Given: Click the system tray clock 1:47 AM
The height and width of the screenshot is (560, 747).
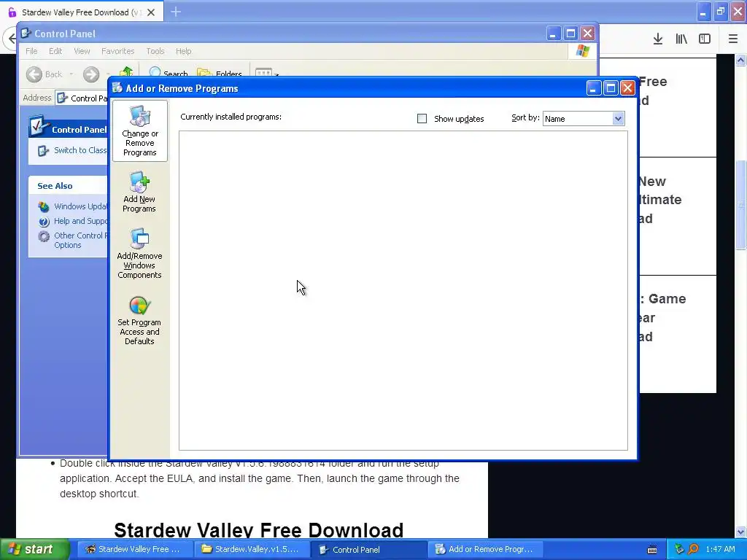Looking at the screenshot, I should (720, 550).
